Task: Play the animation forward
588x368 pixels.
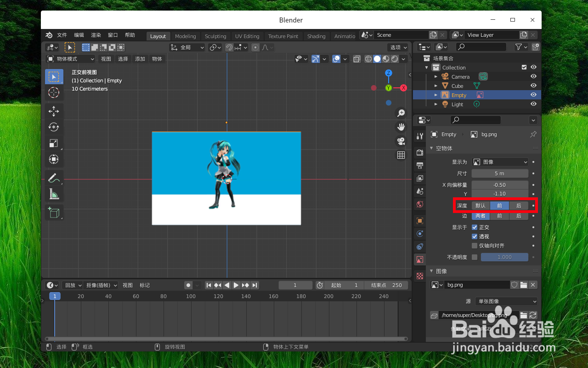Action: (x=236, y=285)
